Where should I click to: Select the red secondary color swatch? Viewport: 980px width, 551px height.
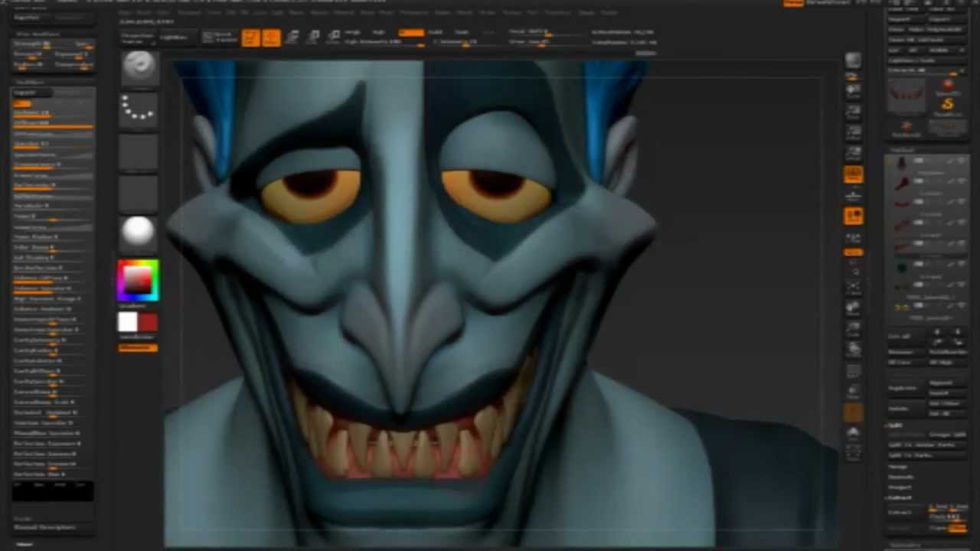pos(148,322)
